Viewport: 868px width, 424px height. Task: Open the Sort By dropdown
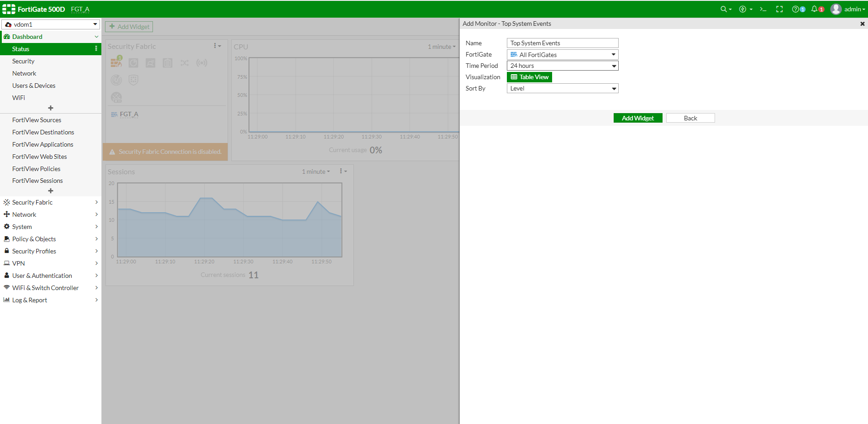point(563,89)
